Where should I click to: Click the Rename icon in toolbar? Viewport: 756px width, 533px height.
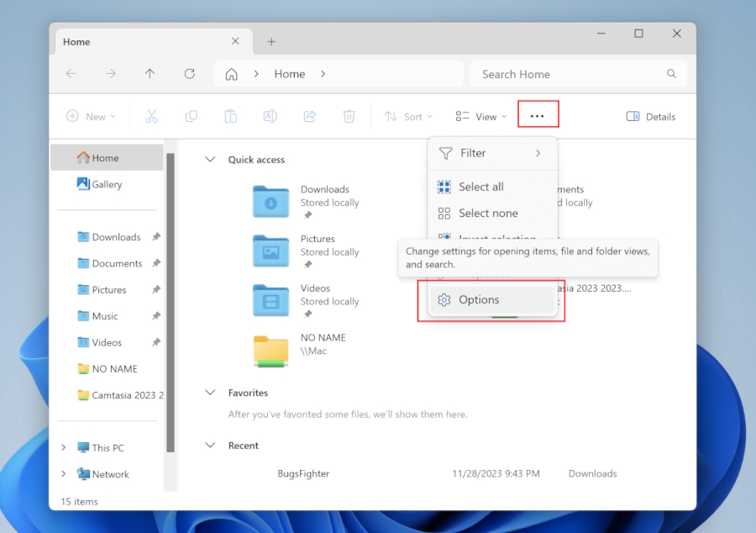[x=270, y=117]
